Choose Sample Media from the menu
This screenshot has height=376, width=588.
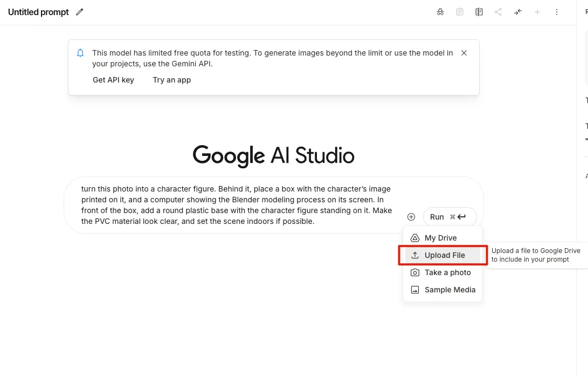(x=449, y=290)
